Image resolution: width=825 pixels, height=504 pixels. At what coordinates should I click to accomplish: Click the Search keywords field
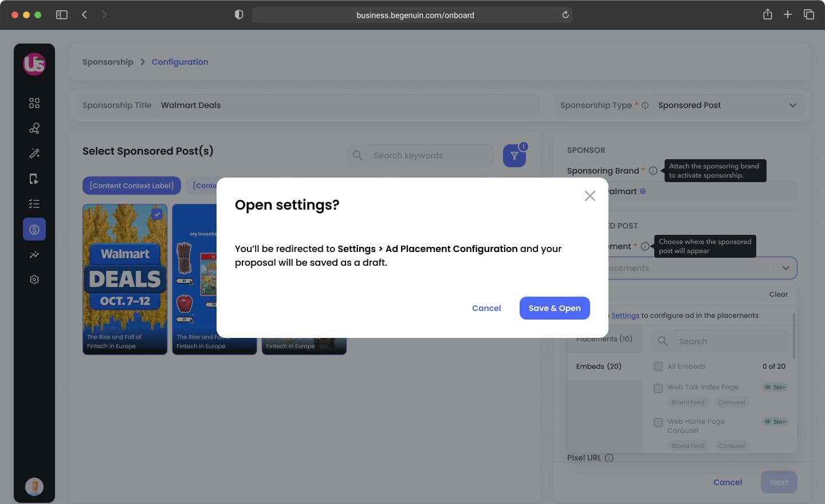click(431, 156)
